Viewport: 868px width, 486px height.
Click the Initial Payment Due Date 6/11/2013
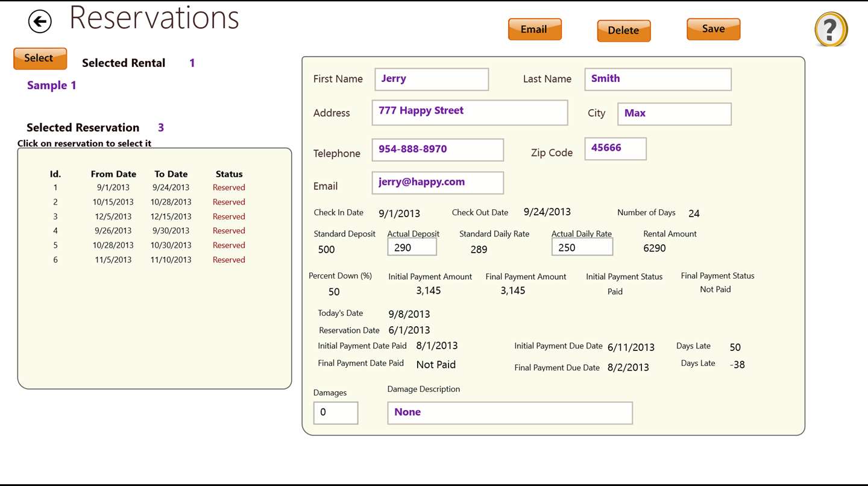(x=631, y=347)
